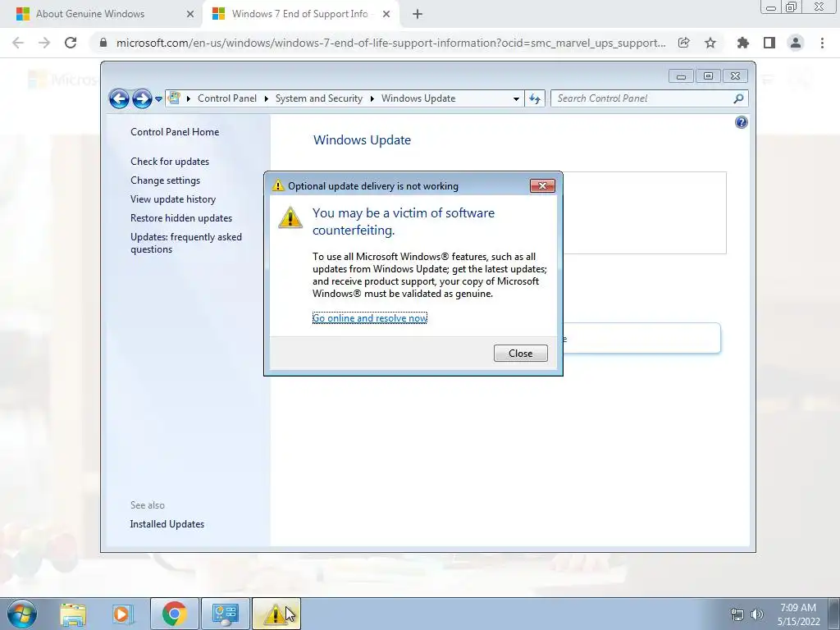
Task: Select Control Panel breadcrumb
Action: click(x=227, y=98)
